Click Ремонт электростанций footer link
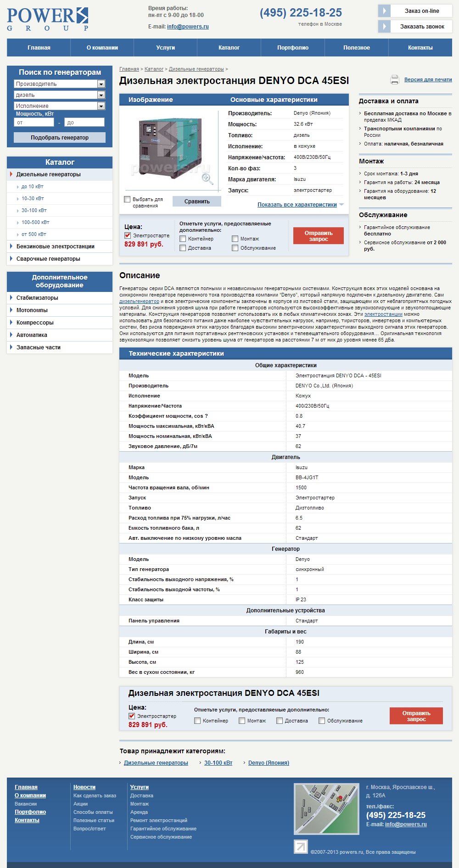 click(159, 820)
